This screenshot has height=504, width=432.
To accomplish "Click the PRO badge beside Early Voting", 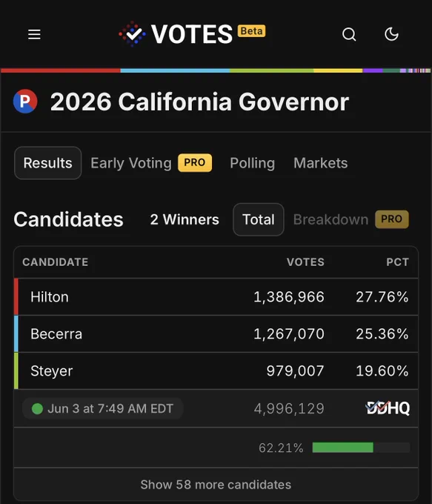I will (195, 162).
